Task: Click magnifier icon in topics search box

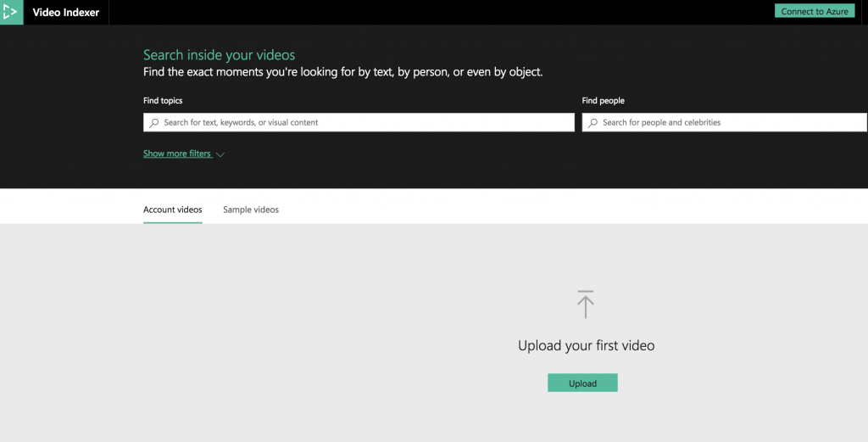Action: click(x=154, y=122)
